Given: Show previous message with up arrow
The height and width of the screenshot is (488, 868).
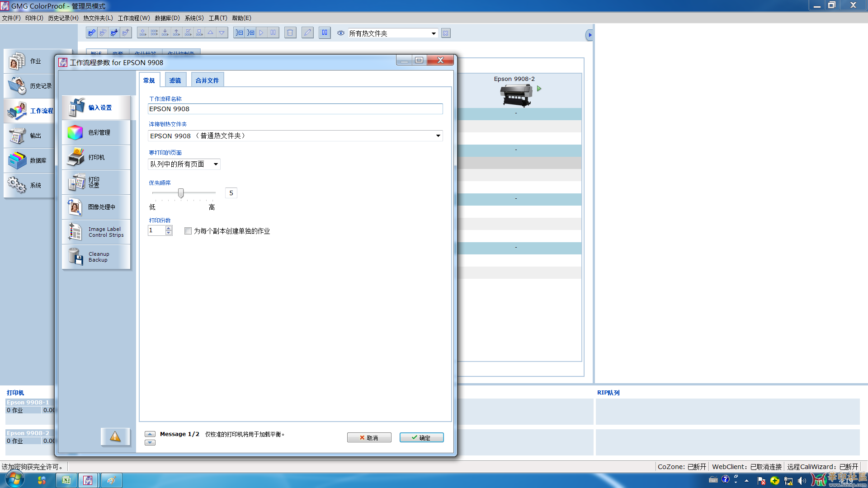Looking at the screenshot, I should tap(150, 434).
